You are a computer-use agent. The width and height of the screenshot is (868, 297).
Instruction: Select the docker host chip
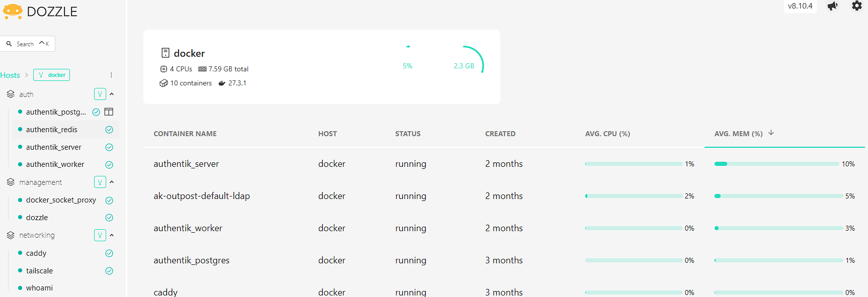click(x=51, y=75)
